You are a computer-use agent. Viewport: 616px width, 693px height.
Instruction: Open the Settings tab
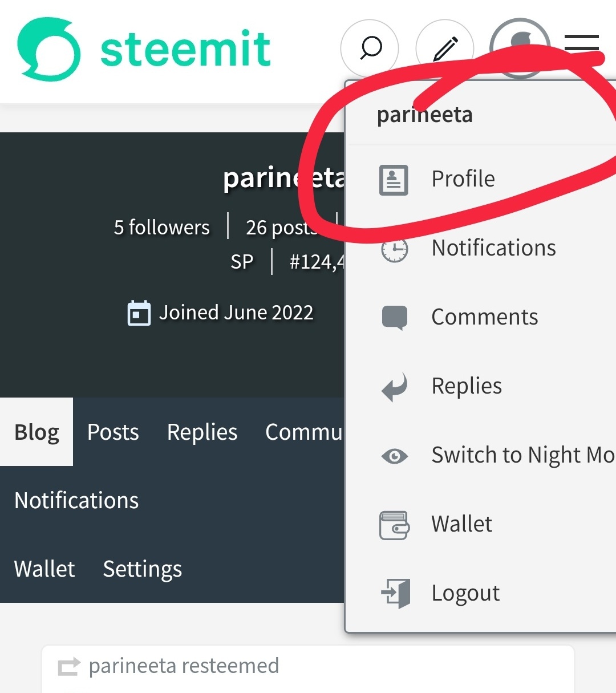click(x=143, y=569)
